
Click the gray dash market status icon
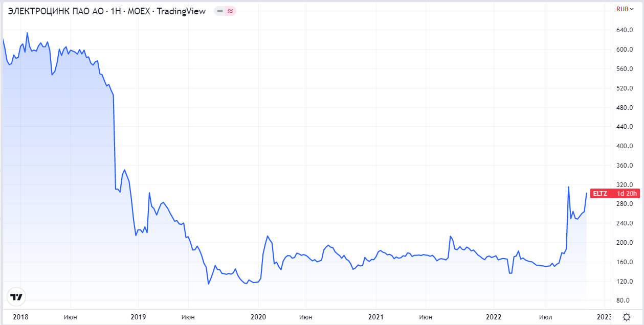tap(220, 11)
